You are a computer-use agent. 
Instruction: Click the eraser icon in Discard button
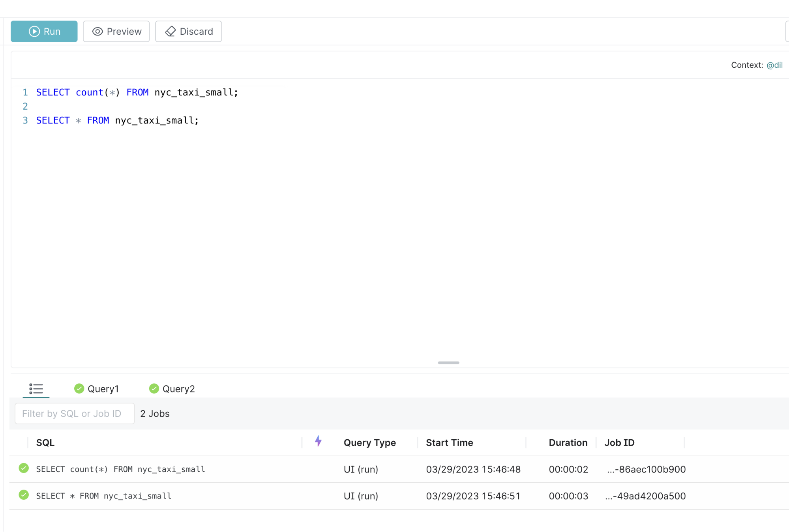pos(170,31)
